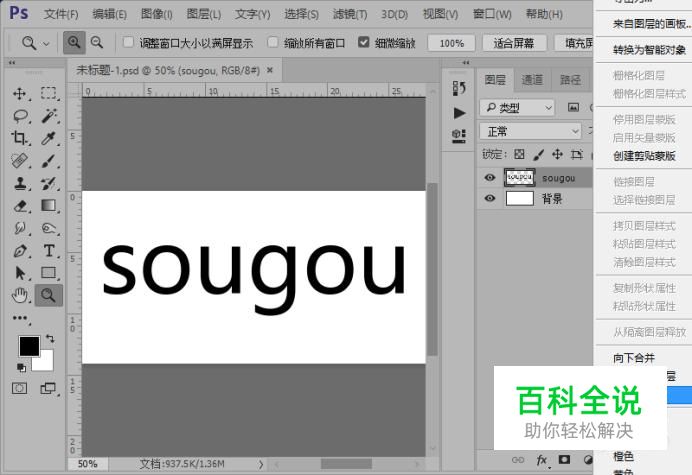Select the Lasso tool
The width and height of the screenshot is (692, 475).
click(x=20, y=116)
